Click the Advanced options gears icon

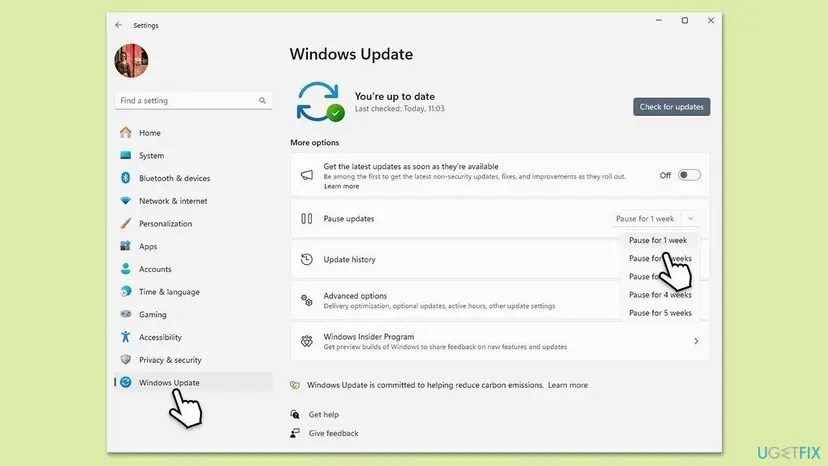click(x=307, y=301)
